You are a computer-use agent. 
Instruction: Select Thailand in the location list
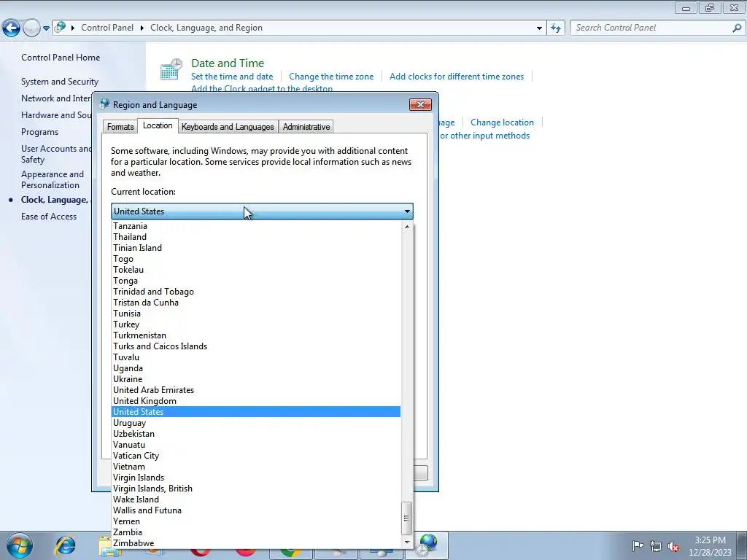(256, 237)
